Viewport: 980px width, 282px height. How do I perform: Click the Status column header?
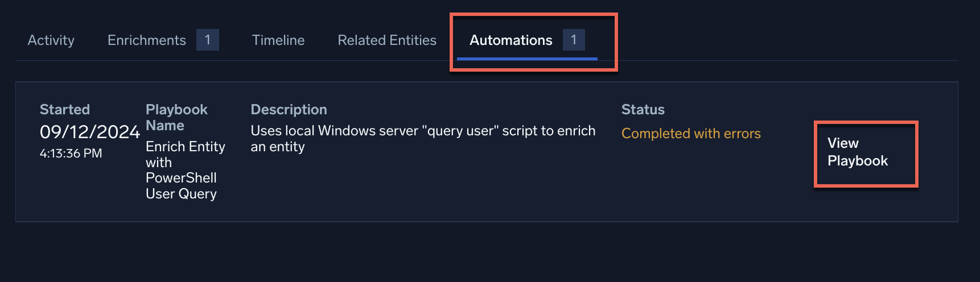[643, 110]
